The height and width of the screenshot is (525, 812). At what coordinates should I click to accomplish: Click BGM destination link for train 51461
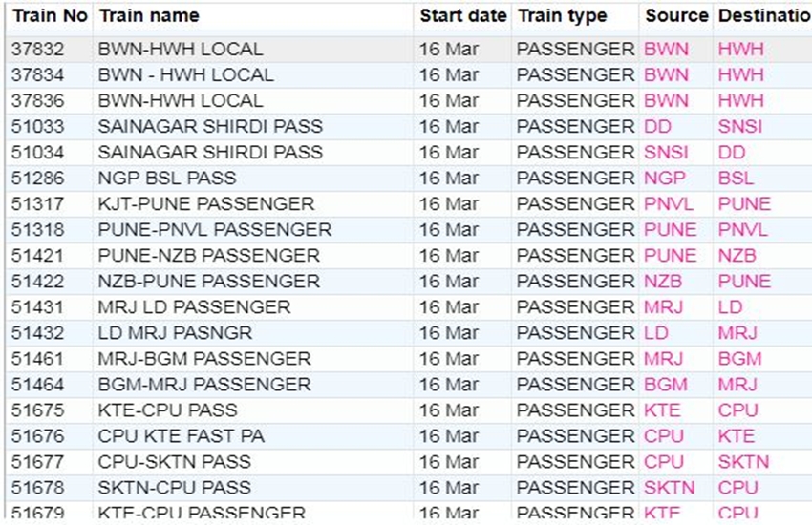pyautogui.click(x=739, y=359)
